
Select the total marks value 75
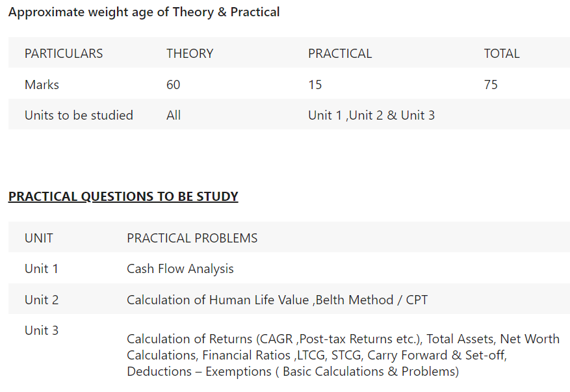tap(491, 85)
